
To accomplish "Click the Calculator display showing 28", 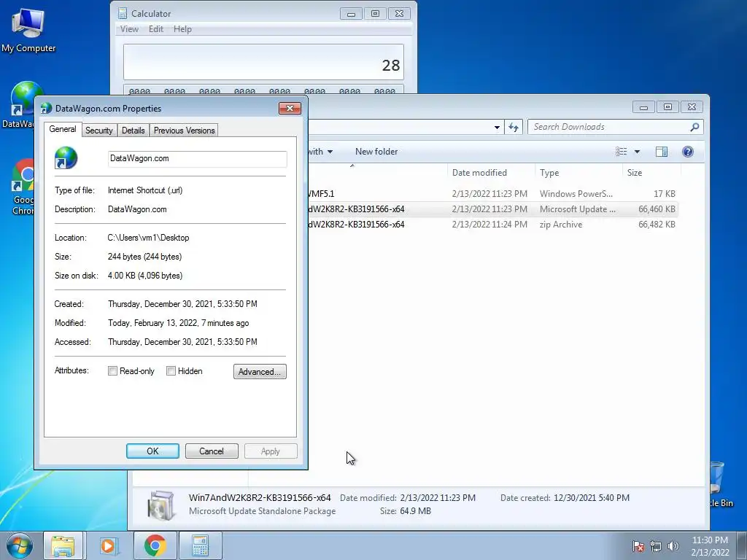I will tap(263, 63).
